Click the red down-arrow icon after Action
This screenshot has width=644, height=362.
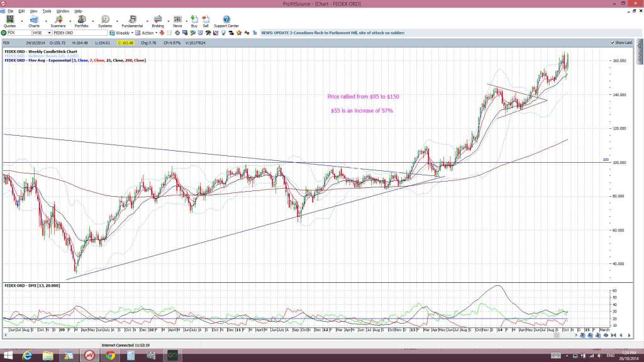(x=162, y=33)
